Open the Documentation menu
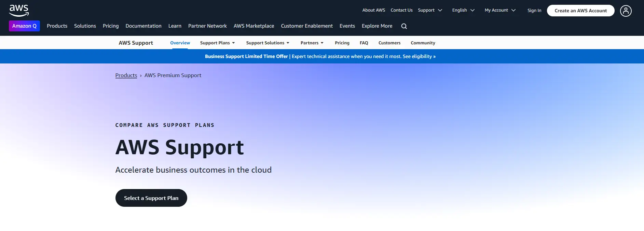Screen dimensions: 644x231 [143, 26]
